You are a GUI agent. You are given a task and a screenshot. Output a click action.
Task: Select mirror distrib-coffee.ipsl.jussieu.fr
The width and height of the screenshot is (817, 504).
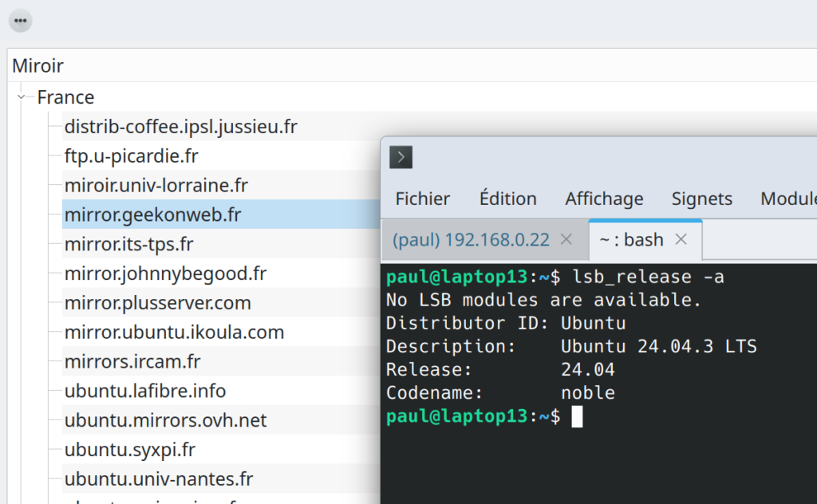[180, 126]
